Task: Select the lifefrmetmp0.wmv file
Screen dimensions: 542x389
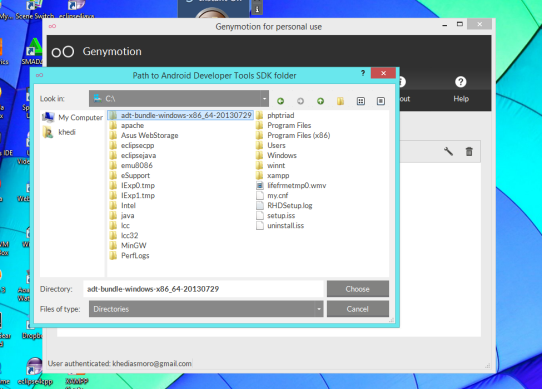Action: 291,185
